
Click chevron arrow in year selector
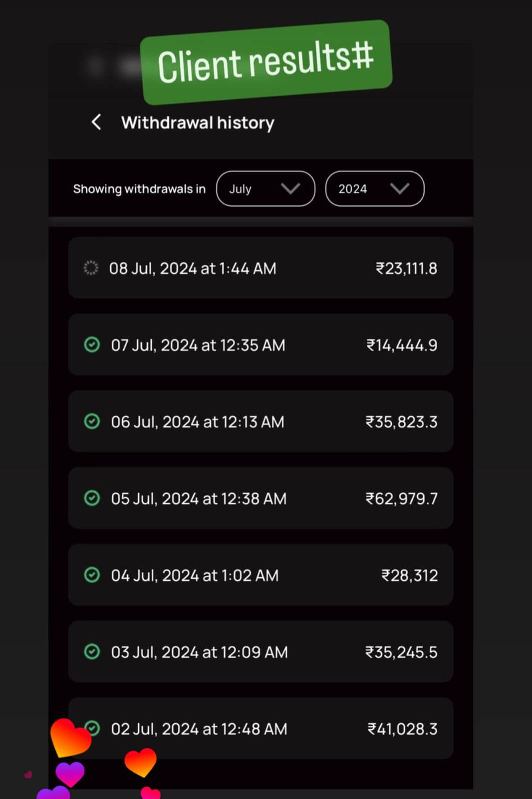pyautogui.click(x=400, y=189)
